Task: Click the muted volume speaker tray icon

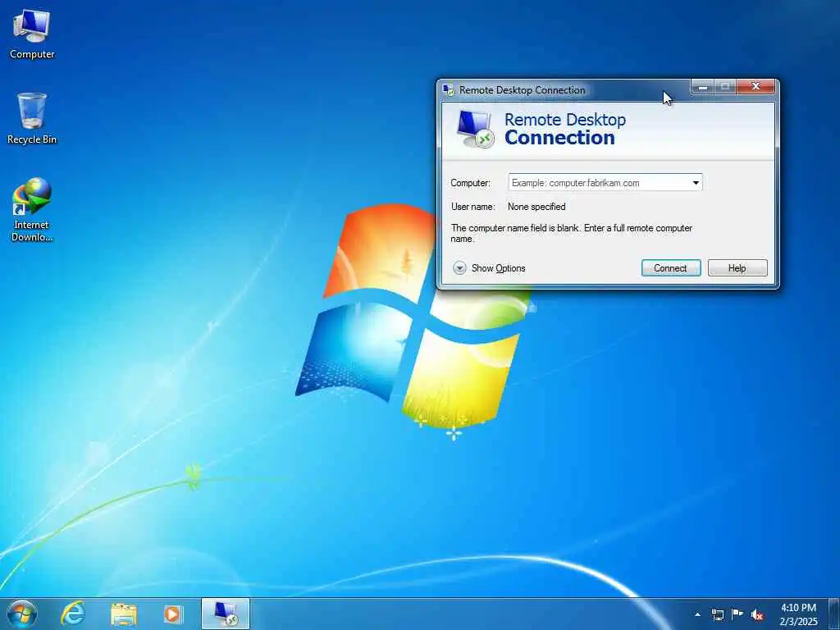Action: click(757, 614)
